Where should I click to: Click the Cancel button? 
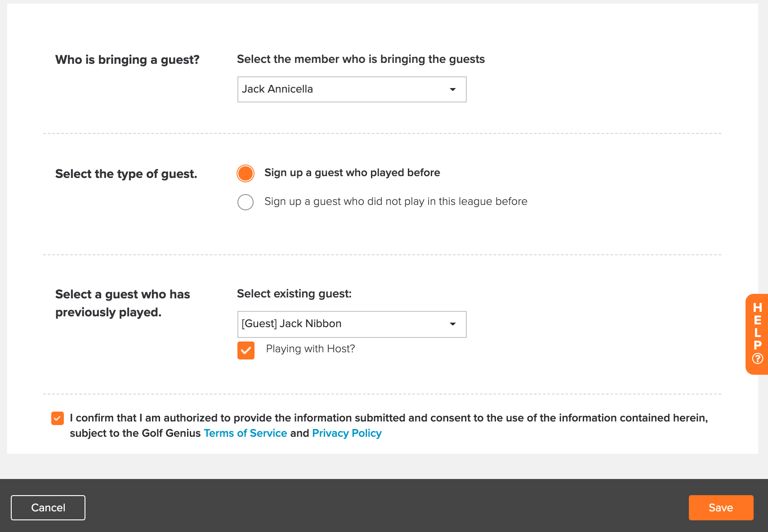pyautogui.click(x=48, y=508)
